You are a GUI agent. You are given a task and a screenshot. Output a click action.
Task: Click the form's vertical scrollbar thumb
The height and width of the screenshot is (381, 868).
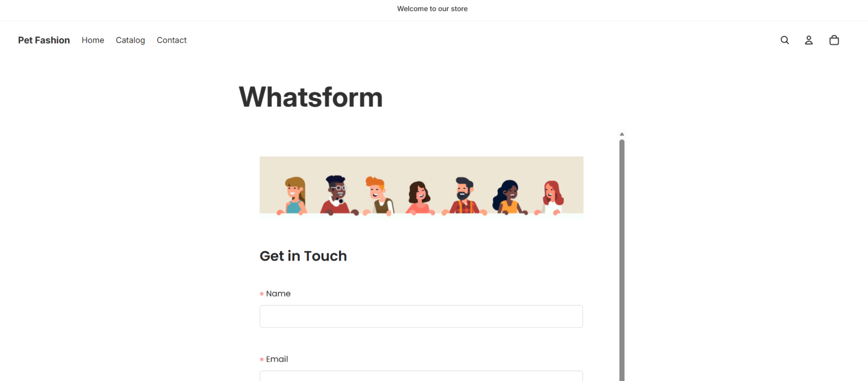coord(622,260)
